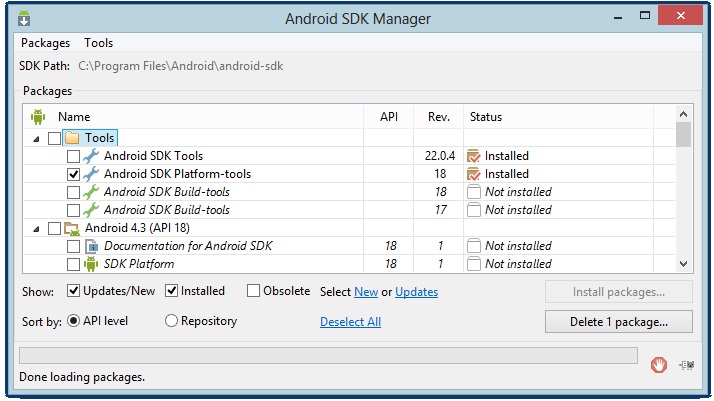714x401 pixels.
Task: Click the Delete 1 package button
Action: click(619, 322)
